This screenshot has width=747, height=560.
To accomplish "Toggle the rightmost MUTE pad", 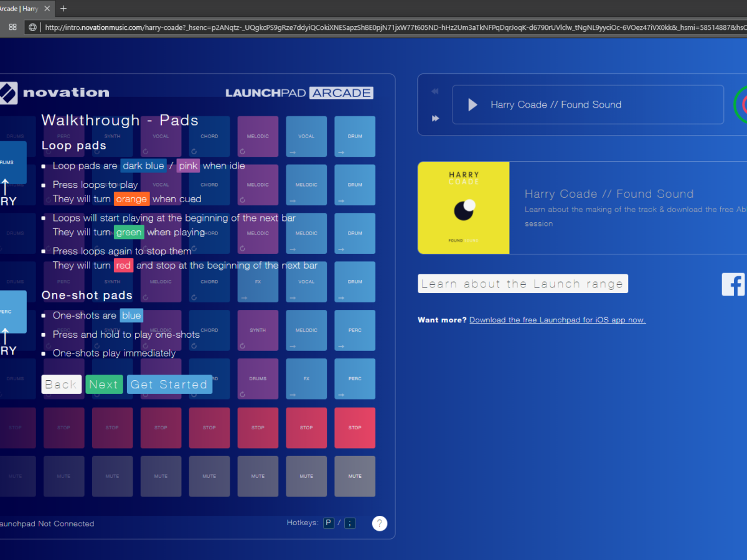I will [355, 477].
